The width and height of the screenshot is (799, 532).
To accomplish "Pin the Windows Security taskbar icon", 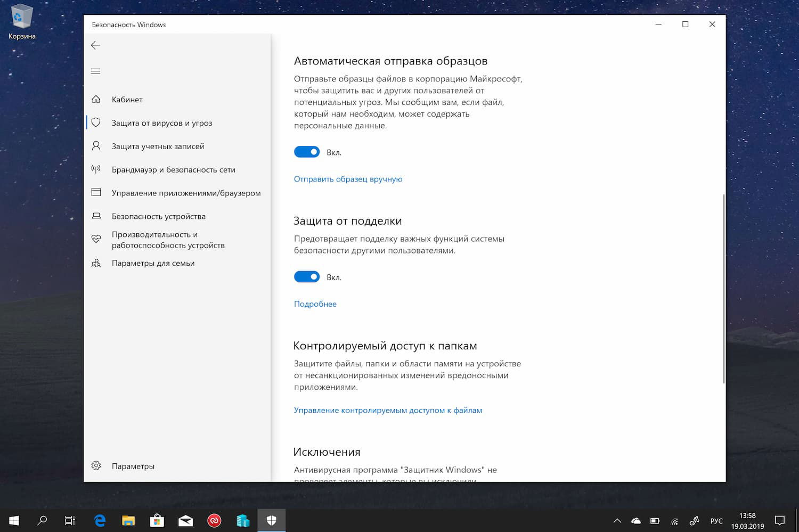I will 272,520.
